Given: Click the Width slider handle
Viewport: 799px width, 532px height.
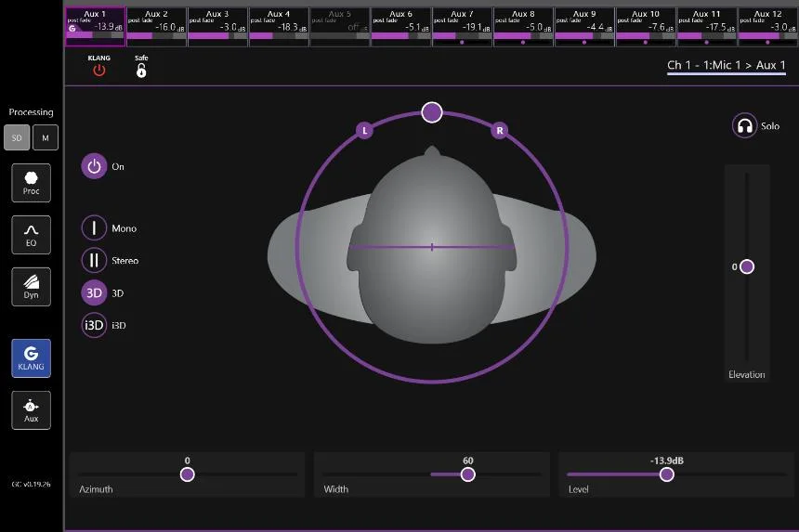Looking at the screenshot, I should pyautogui.click(x=467, y=474).
